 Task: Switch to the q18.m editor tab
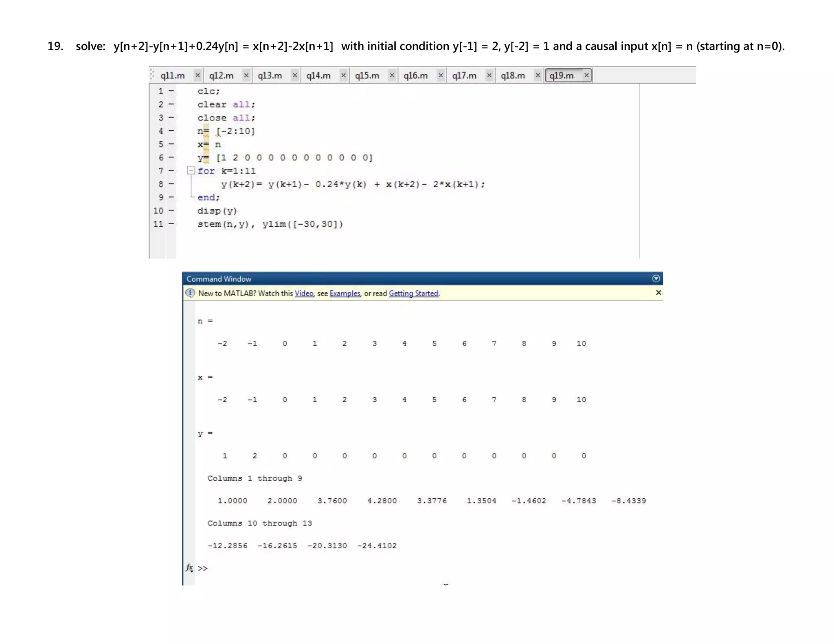(513, 76)
